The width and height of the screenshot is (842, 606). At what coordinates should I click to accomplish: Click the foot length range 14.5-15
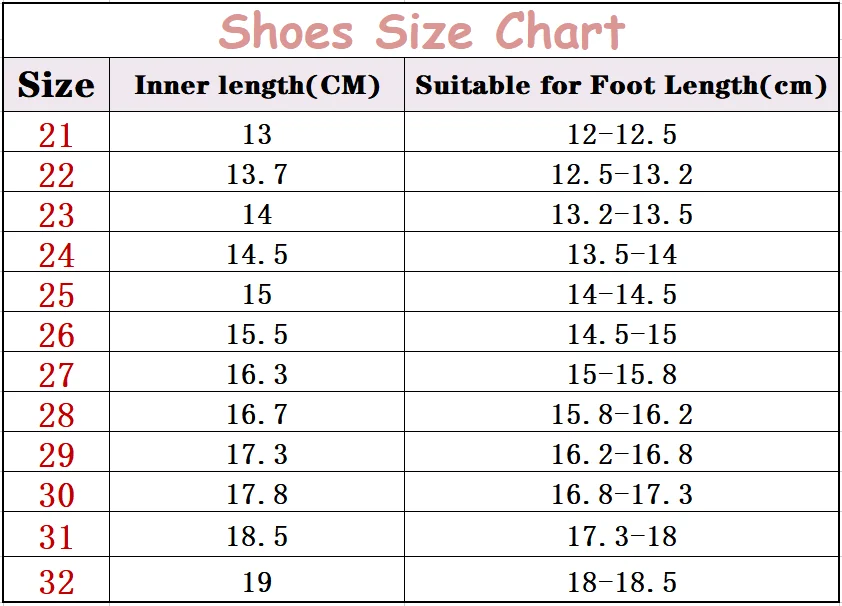622,335
